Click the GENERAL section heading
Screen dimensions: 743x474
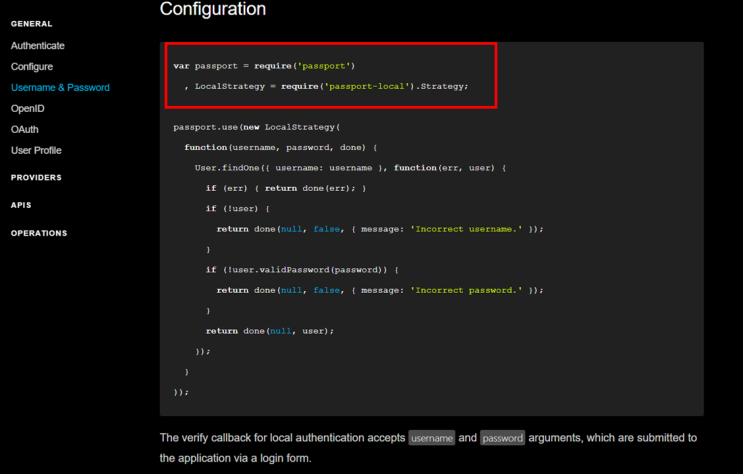[x=31, y=24]
